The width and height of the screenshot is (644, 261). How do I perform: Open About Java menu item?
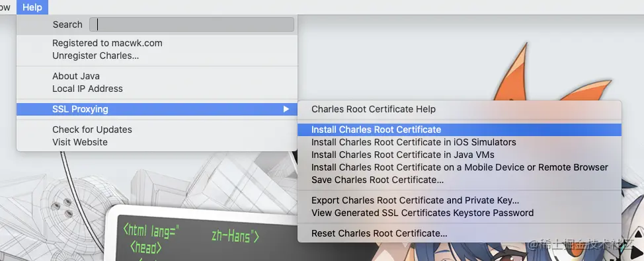(x=157, y=77)
